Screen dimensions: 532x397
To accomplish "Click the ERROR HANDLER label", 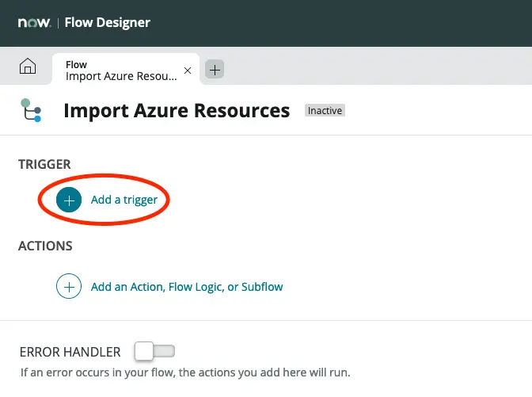I will click(x=70, y=352).
